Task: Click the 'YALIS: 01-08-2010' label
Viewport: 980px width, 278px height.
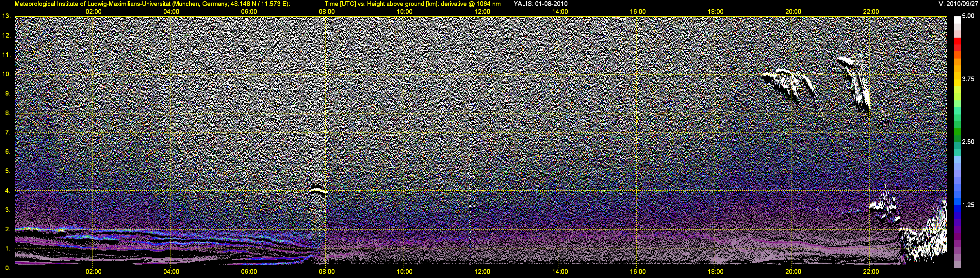Action: (541, 4)
